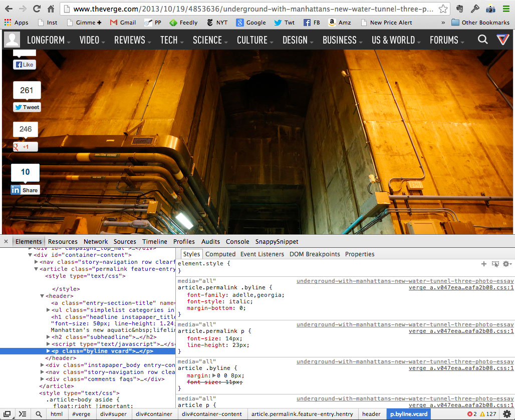Click the inspect-element magnifier icon in DevTools
This screenshot has height=420, width=515.
pos(39,414)
